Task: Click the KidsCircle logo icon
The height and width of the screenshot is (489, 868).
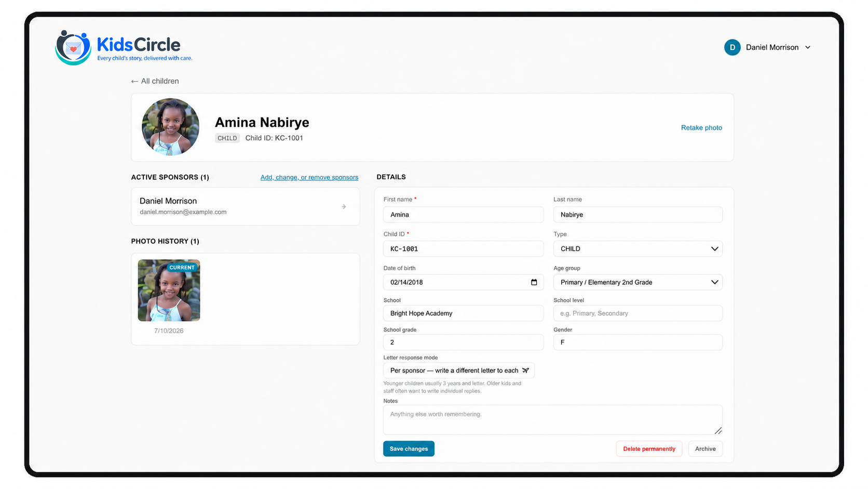Action: tap(73, 48)
